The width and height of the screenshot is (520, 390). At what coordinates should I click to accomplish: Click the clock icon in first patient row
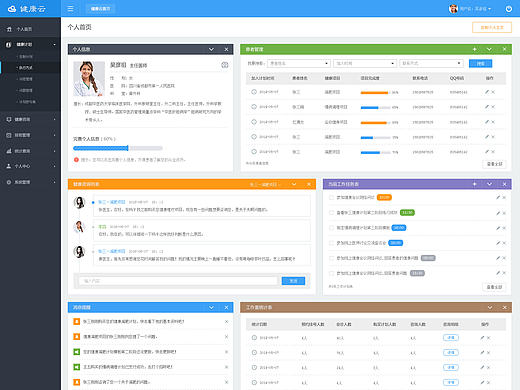click(254, 92)
